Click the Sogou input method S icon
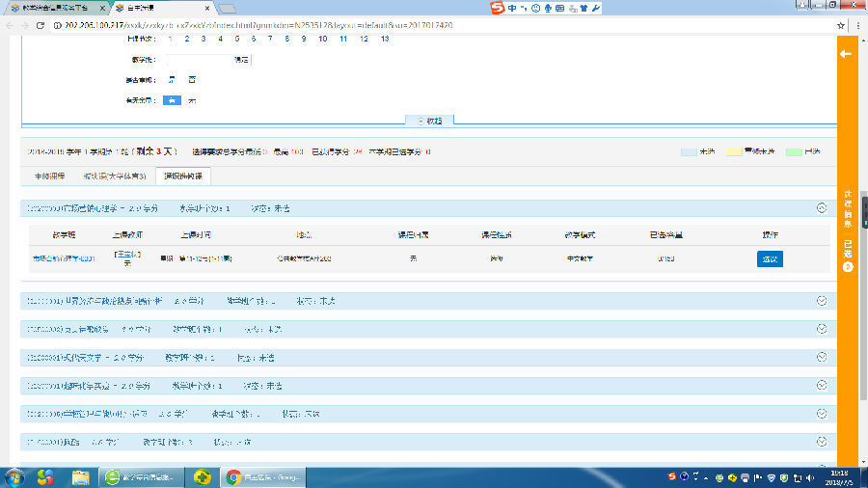The height and width of the screenshot is (488, 868). [x=498, y=9]
